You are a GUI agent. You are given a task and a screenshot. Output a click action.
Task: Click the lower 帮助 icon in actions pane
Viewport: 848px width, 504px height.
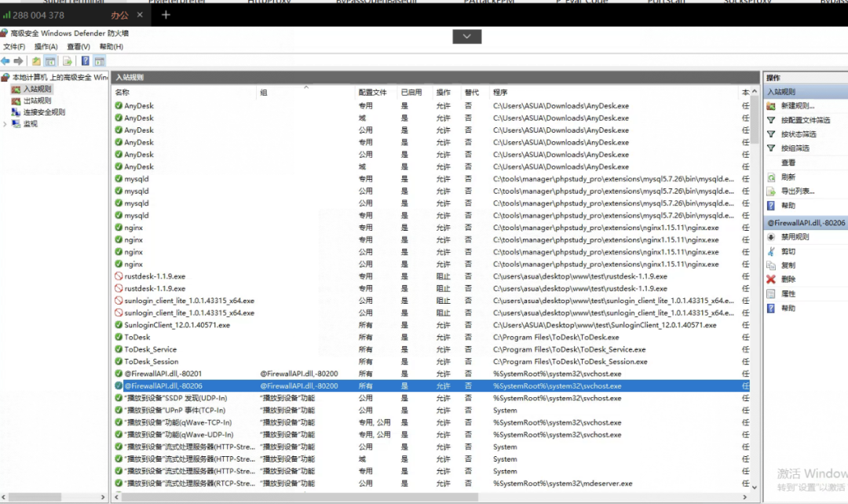[771, 309]
